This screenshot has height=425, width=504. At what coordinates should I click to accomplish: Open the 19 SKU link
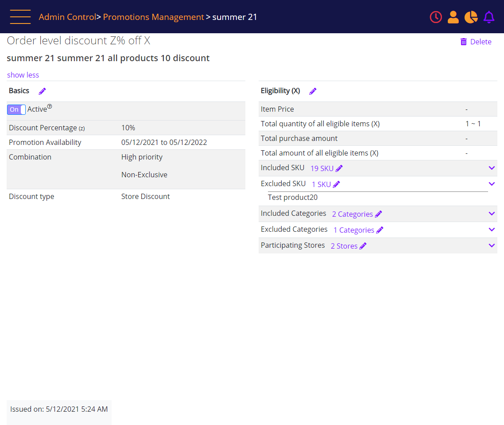[x=322, y=168]
